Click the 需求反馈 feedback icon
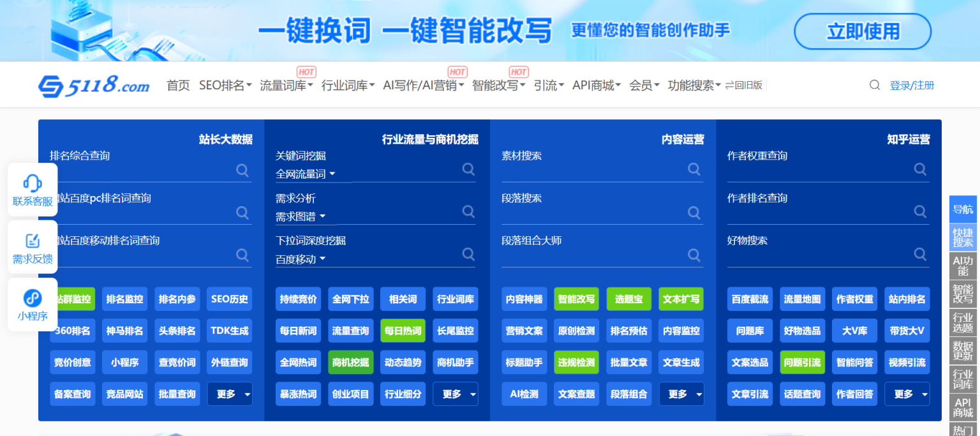This screenshot has height=436, width=980. click(33, 246)
